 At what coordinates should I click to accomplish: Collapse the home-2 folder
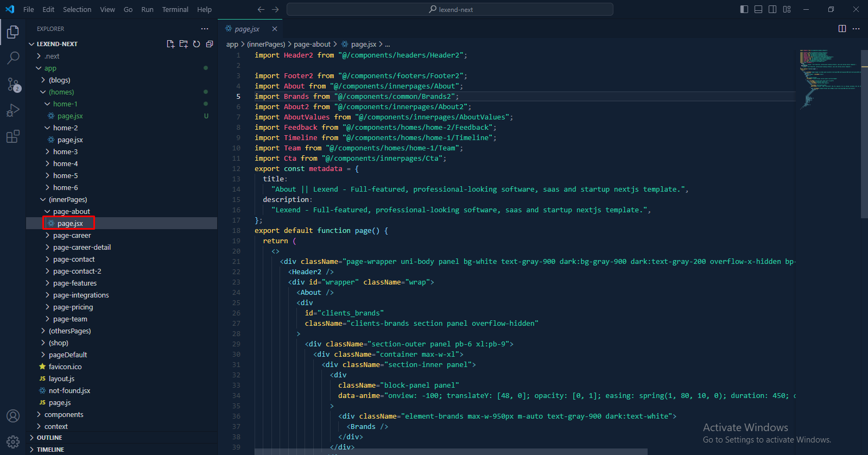(x=65, y=128)
